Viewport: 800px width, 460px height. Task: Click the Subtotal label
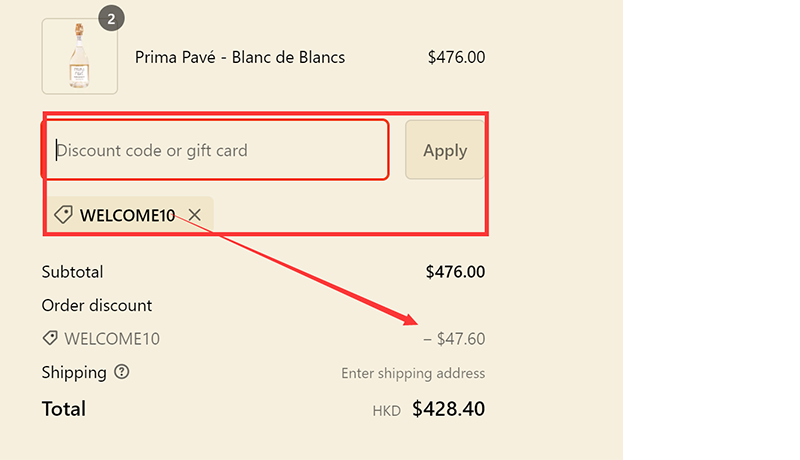click(72, 272)
